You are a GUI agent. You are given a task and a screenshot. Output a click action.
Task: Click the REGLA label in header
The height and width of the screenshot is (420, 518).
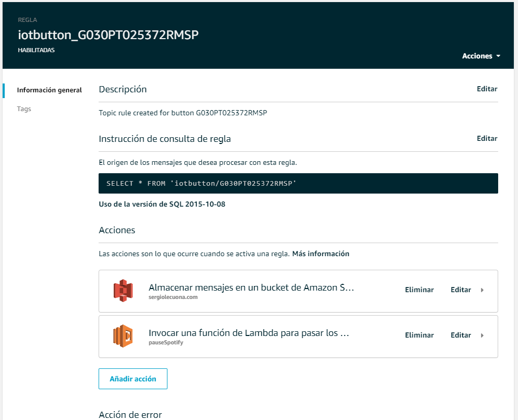(28, 20)
